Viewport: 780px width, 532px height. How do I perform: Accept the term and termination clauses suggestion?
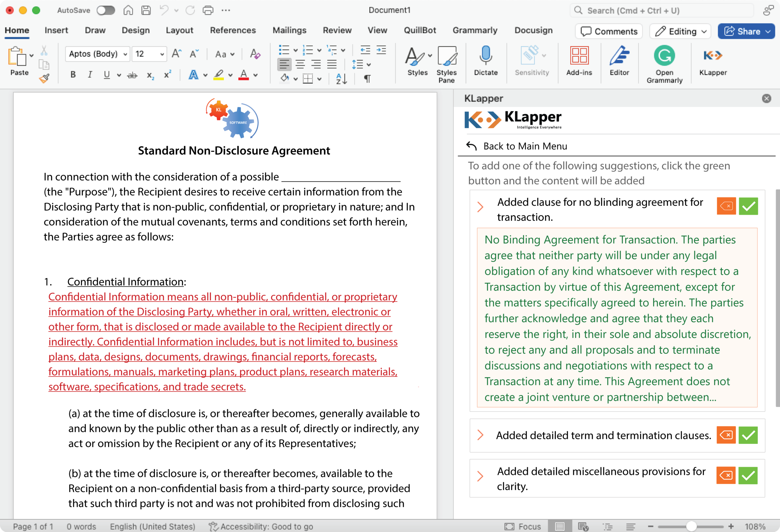748,435
